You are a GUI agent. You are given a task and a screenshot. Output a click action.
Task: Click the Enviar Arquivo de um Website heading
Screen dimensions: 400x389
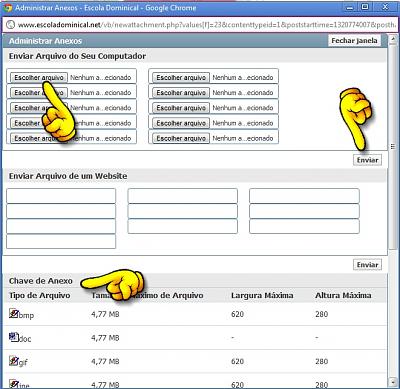68,176
